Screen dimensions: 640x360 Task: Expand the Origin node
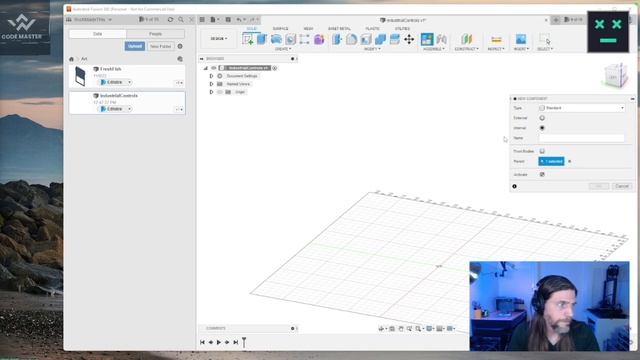coord(211,92)
